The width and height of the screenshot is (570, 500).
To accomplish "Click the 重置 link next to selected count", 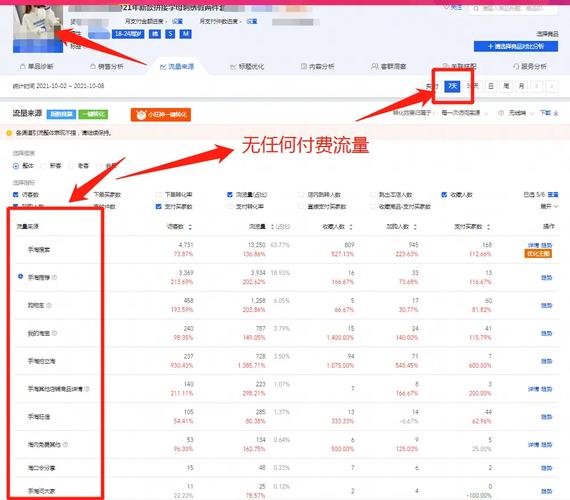I will click(553, 195).
